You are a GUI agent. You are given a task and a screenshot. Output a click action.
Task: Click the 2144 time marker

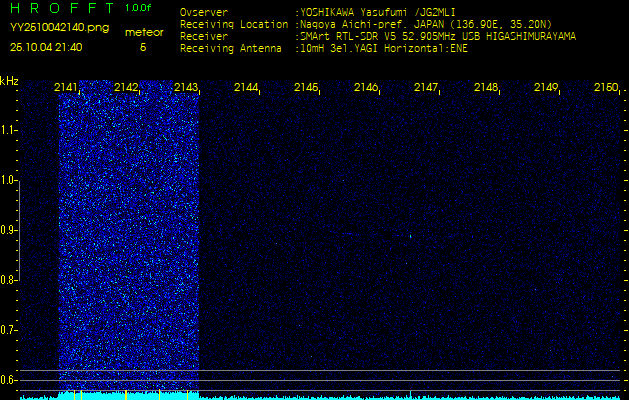click(246, 87)
